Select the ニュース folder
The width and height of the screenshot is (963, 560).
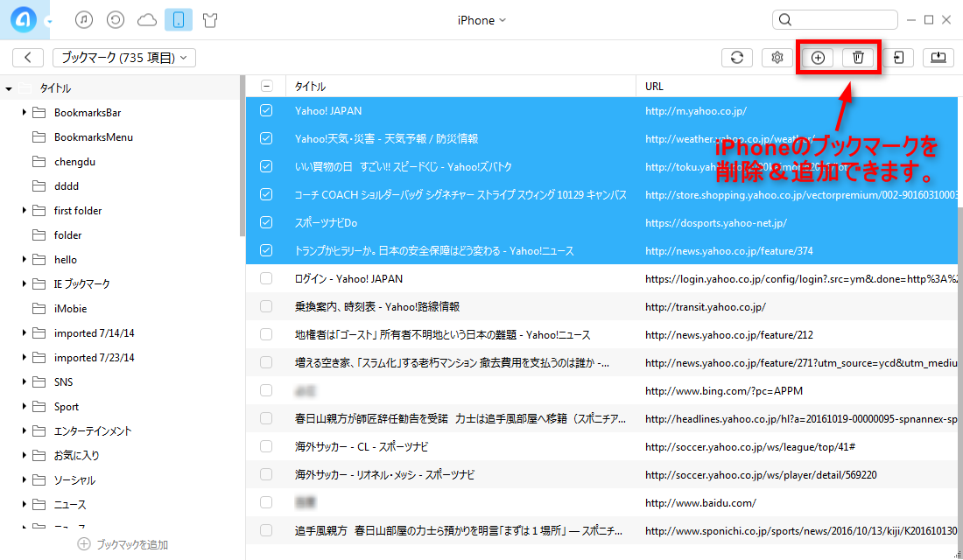point(70,505)
